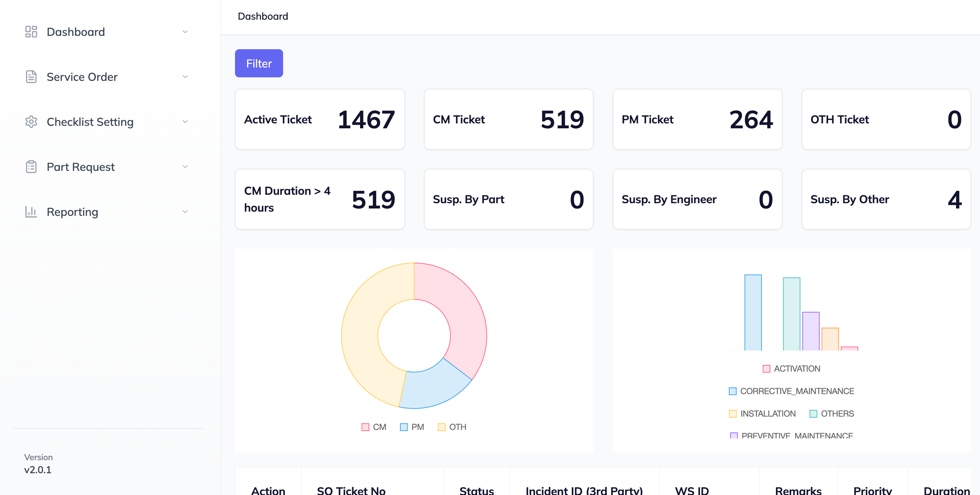Click the Dashboard grid icon in sidebar
Screen dimensions: 980x495
(x=31, y=32)
